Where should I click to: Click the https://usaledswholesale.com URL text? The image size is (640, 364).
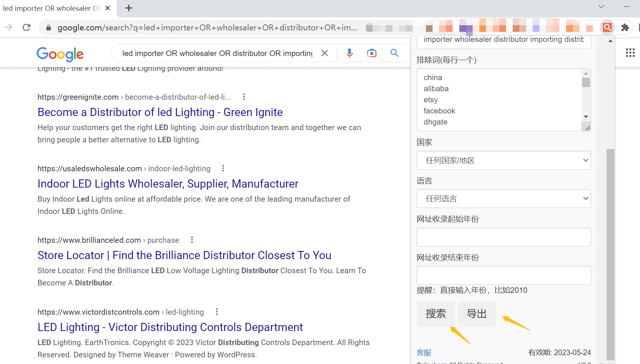click(x=89, y=169)
